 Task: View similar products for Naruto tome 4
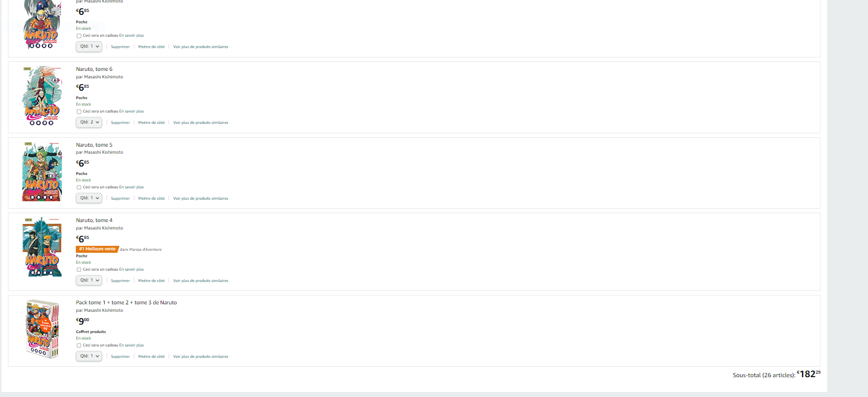[201, 281]
